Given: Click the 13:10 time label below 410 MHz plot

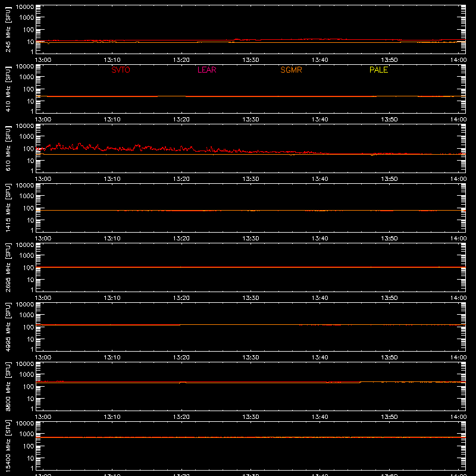Looking at the screenshot, I should point(112,120).
